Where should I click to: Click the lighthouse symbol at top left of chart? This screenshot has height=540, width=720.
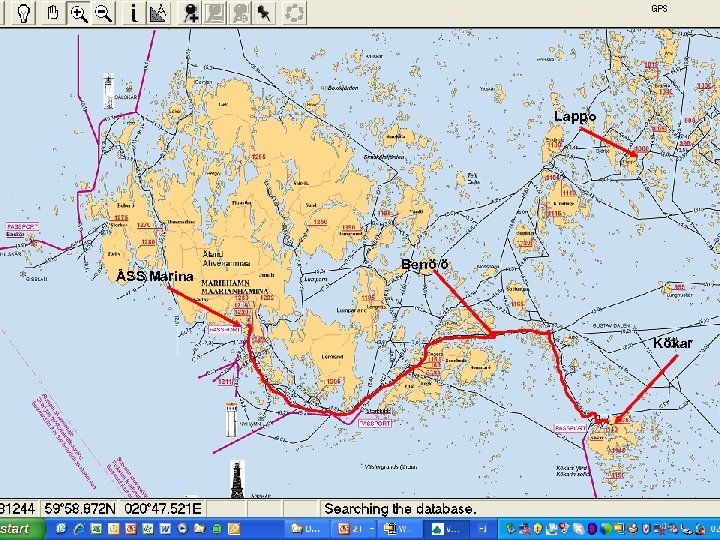coord(108,91)
